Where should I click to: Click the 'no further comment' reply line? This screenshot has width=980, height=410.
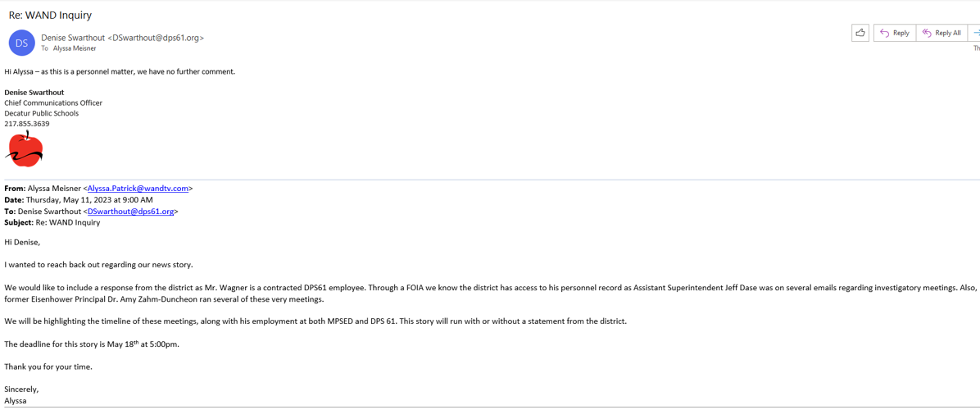point(120,71)
